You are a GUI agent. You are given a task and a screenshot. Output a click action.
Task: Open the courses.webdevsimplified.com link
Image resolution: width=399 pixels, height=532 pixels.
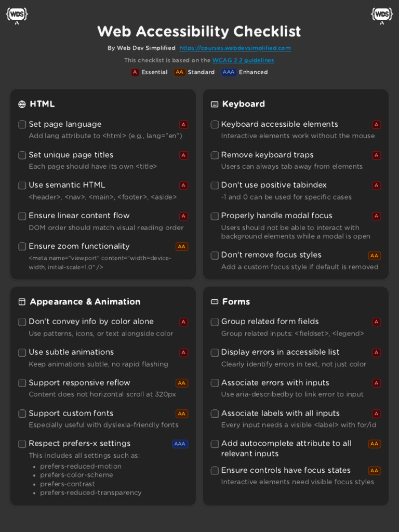[235, 48]
